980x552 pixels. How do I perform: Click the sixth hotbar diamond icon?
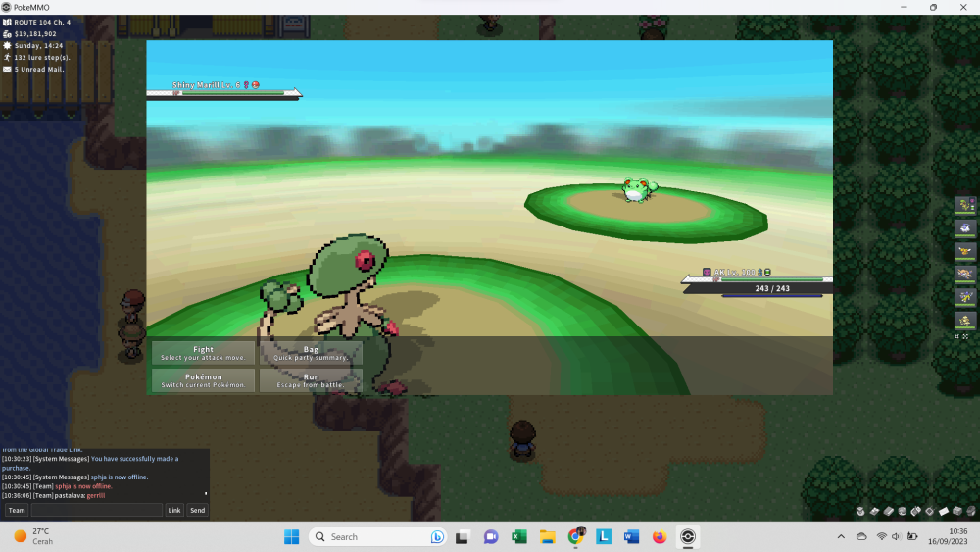(929, 512)
